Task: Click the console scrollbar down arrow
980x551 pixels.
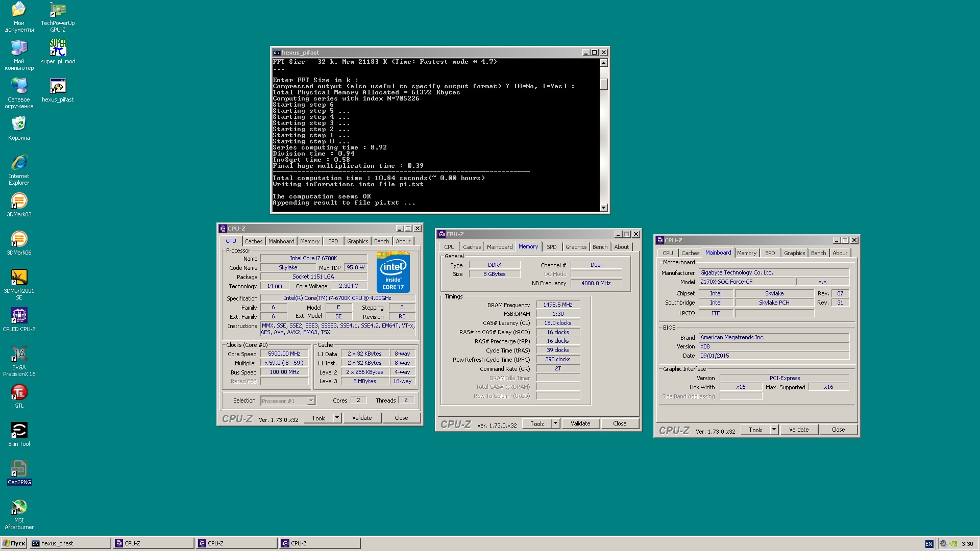Action: [x=604, y=207]
